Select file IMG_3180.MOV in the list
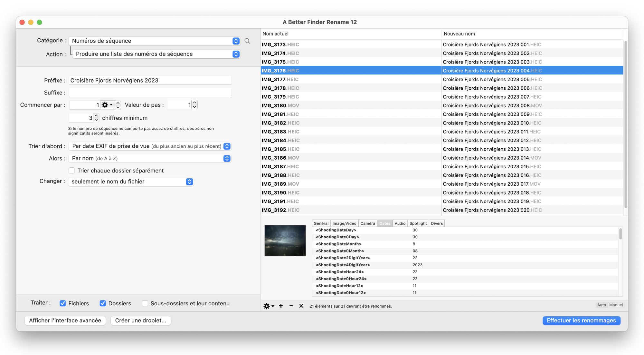644x355 pixels. [351, 105]
